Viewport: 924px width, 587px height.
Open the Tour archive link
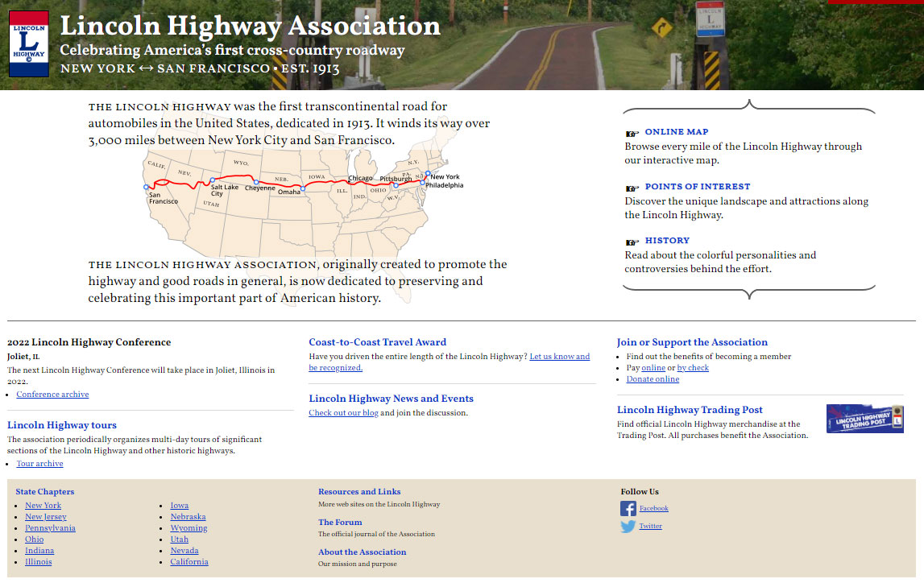39,464
